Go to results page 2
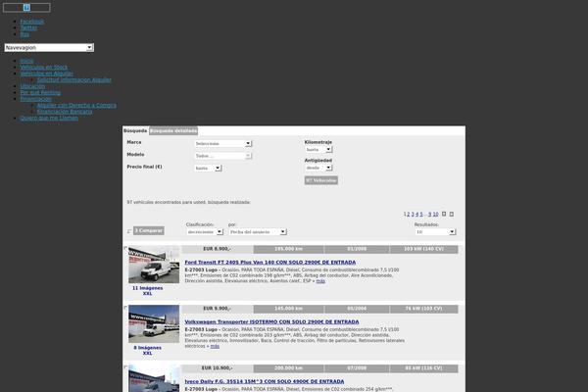 click(x=409, y=215)
